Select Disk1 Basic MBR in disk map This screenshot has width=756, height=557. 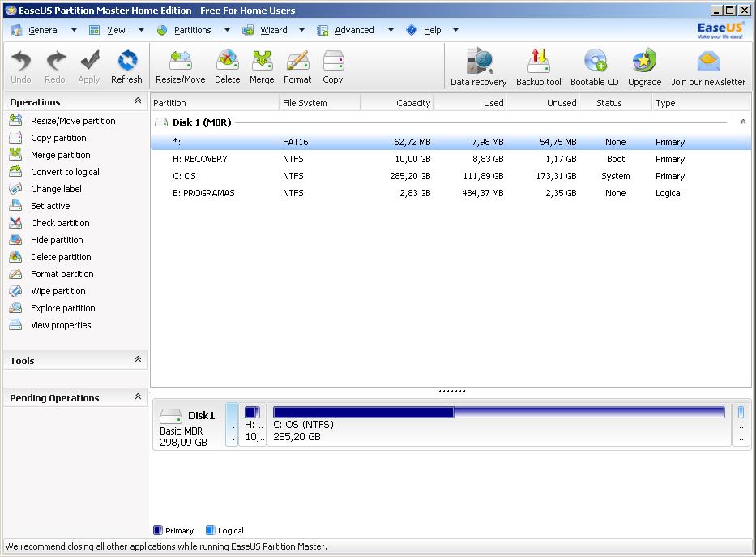coord(189,424)
